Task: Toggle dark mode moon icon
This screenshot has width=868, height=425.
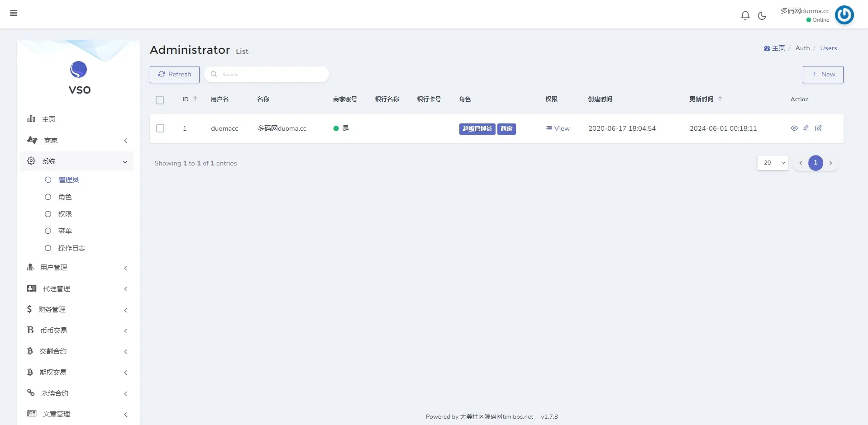Action: pyautogui.click(x=762, y=16)
